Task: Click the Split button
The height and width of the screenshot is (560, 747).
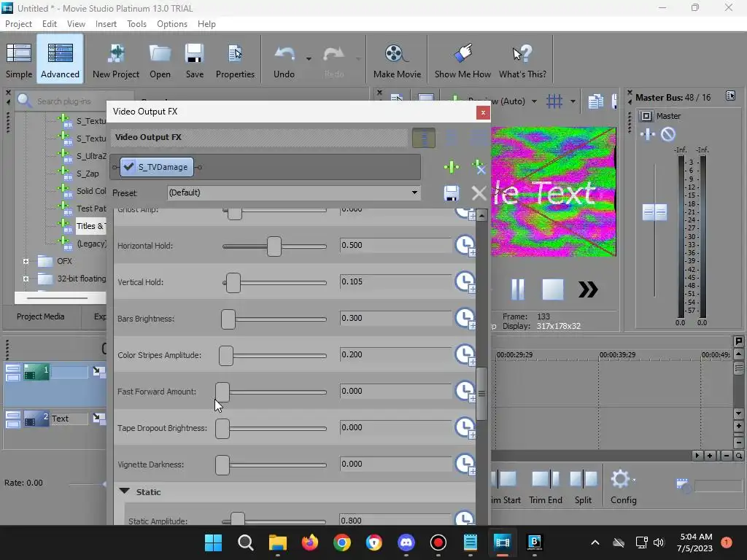Action: [583, 488]
